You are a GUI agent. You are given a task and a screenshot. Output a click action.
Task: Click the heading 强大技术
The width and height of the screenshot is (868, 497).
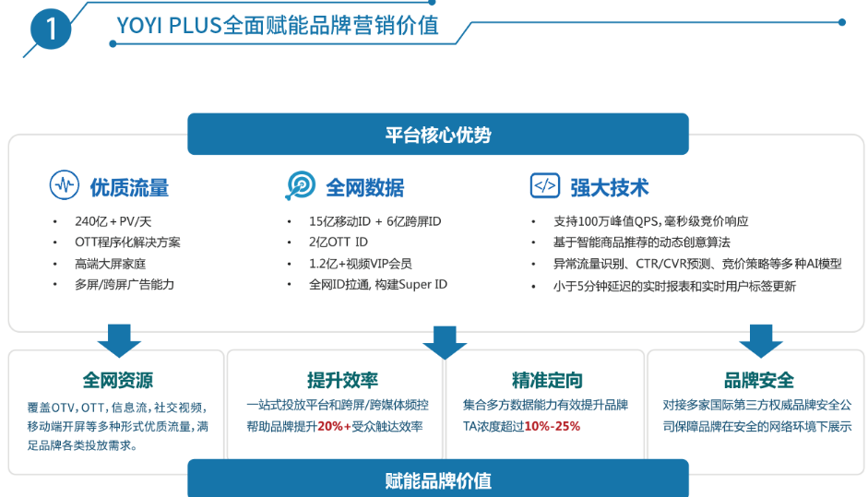[x=610, y=187]
